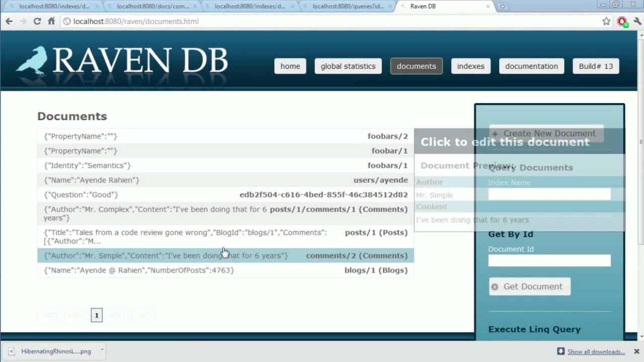Click the Build# 13 button
Screen dimensions: 644x362
point(596,66)
